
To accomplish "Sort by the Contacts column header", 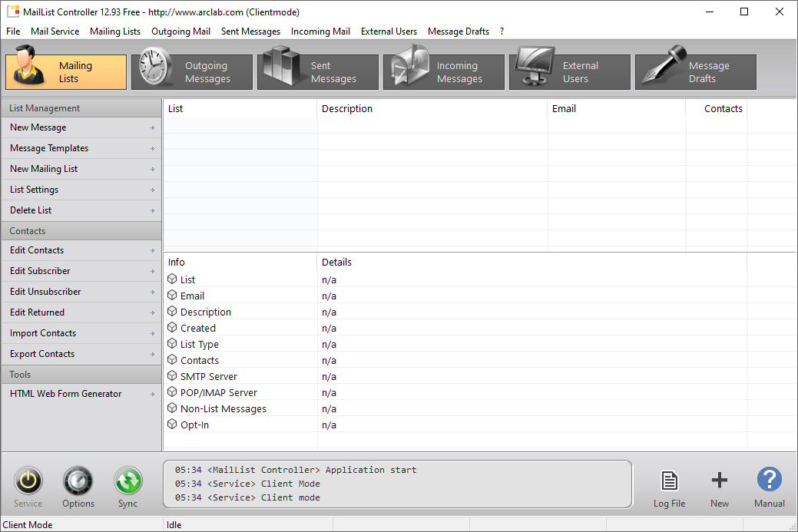I will [x=717, y=108].
